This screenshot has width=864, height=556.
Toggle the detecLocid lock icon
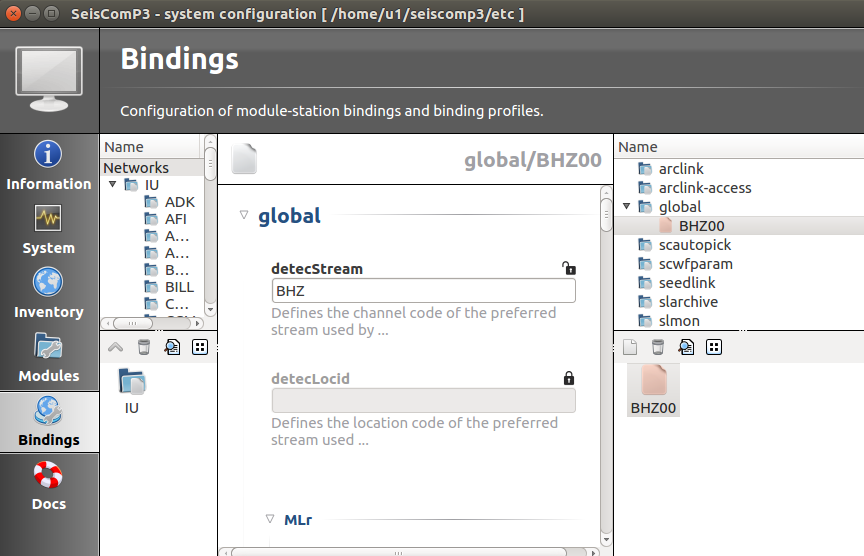(x=569, y=378)
